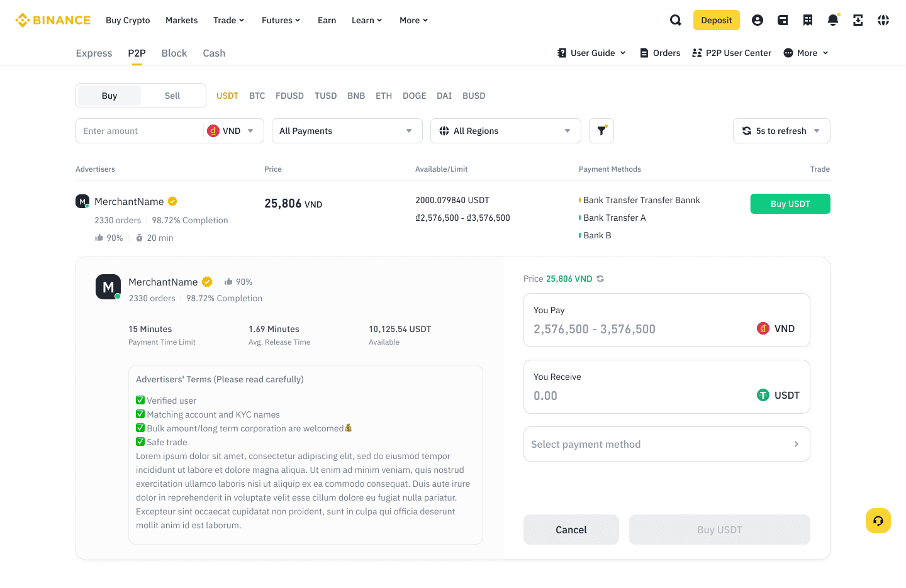
Task: Open P2P User Center
Action: pos(732,53)
